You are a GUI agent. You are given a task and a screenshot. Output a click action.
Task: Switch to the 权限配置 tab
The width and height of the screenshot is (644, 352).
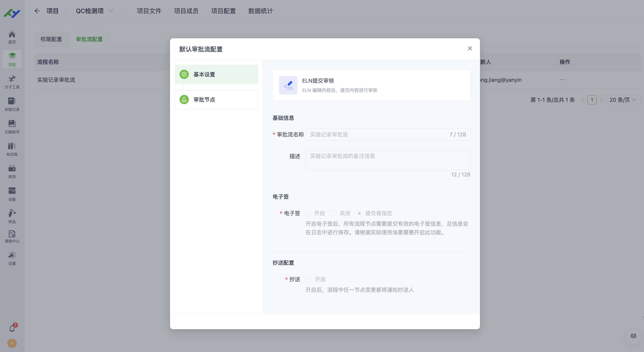tap(51, 39)
